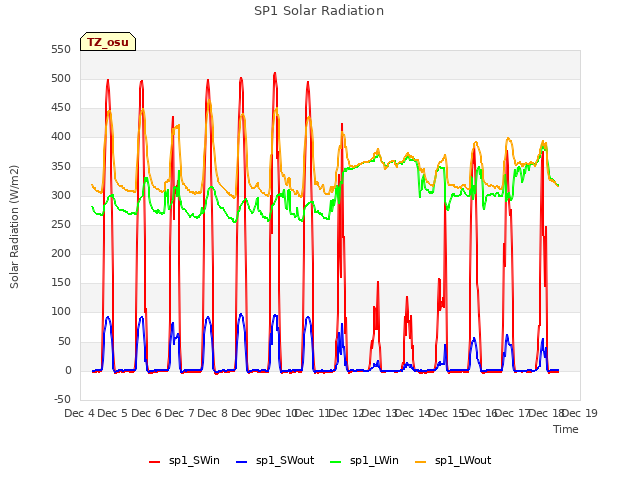The height and width of the screenshot is (480, 640).
Task: Toggle the sp1_SWout legend entry
Action: point(275,461)
